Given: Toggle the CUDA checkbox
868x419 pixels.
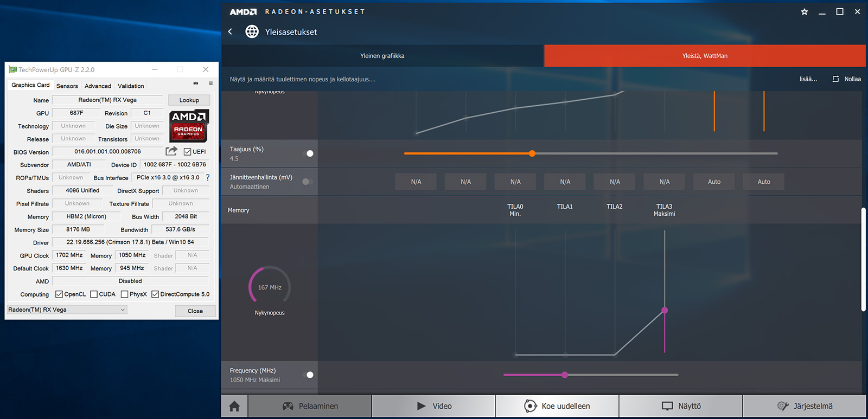Looking at the screenshot, I should [94, 294].
